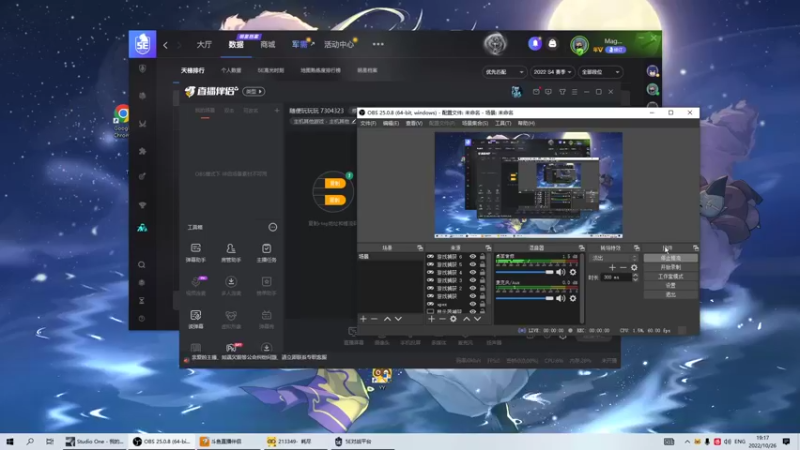Open the 编辑(E) menu in OBS
Screen dimensions: 800x450
tap(391, 123)
